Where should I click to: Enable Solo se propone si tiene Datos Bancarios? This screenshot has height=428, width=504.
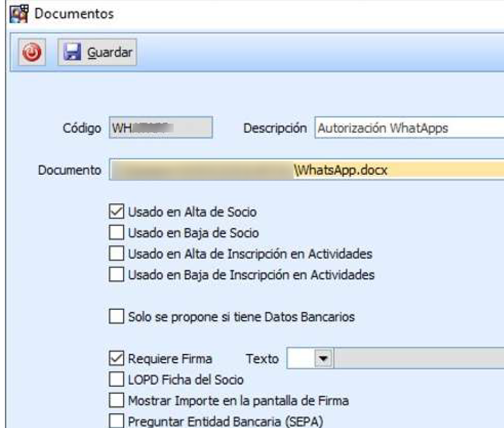(x=116, y=317)
